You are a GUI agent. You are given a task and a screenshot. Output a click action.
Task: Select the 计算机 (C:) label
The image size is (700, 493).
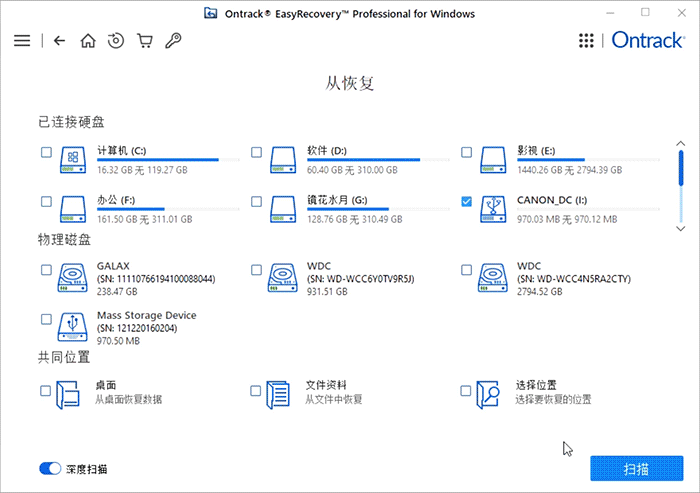point(122,151)
